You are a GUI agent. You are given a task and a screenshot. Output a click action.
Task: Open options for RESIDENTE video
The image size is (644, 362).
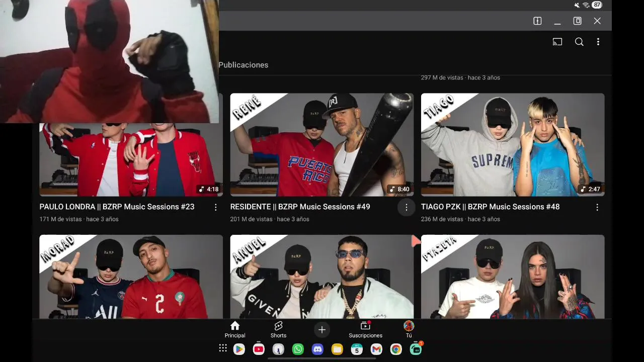(407, 207)
